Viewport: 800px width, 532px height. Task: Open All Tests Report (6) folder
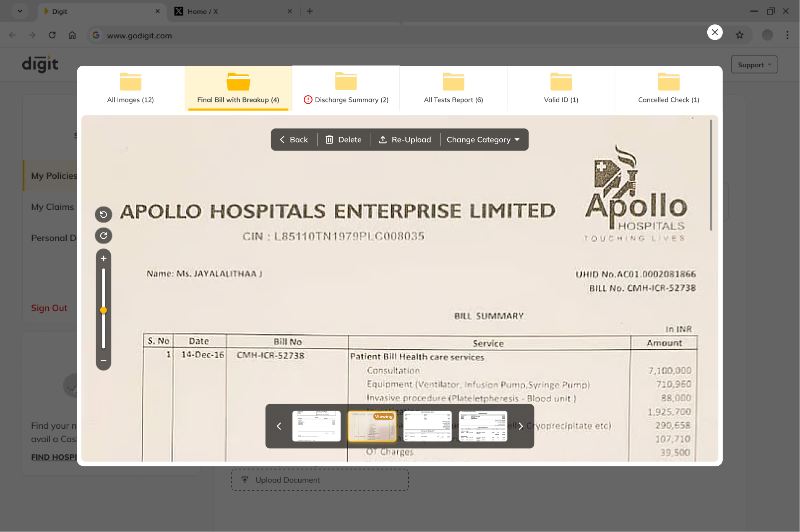(453, 89)
